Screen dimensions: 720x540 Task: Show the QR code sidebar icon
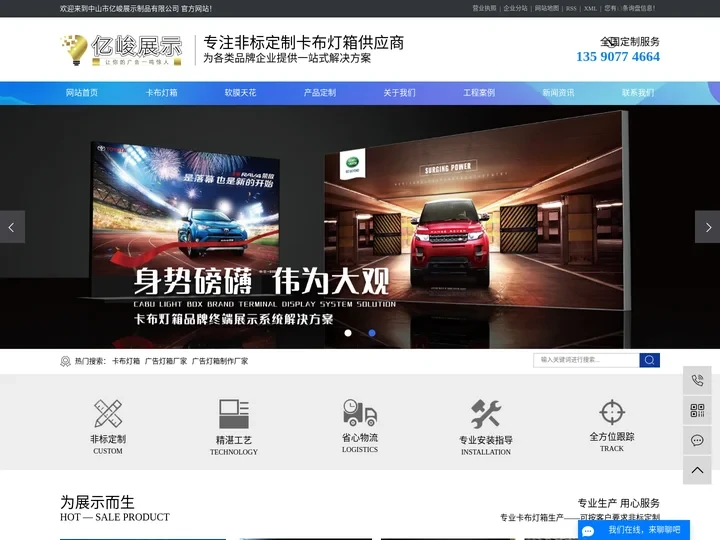coord(697,411)
